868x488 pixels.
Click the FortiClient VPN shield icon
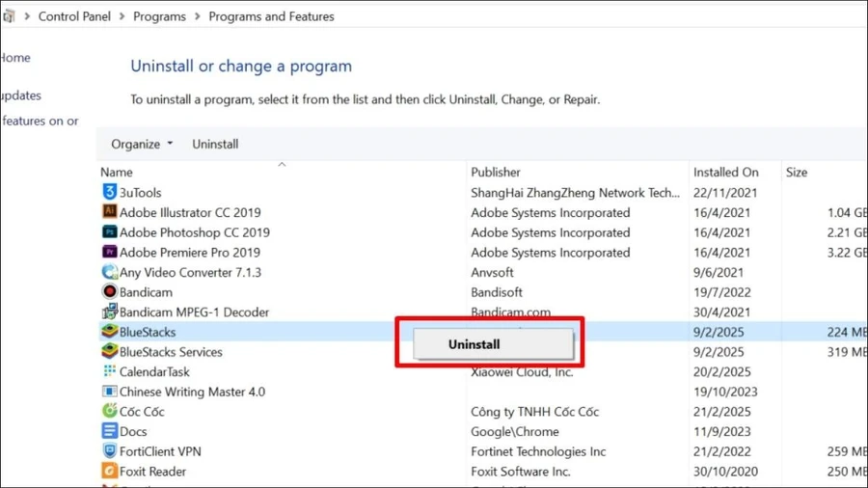coord(110,450)
